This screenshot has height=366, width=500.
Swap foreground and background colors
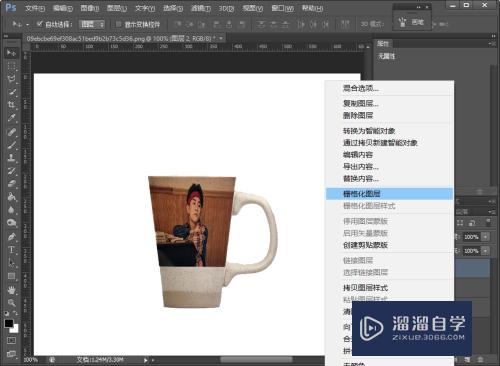pos(16,313)
